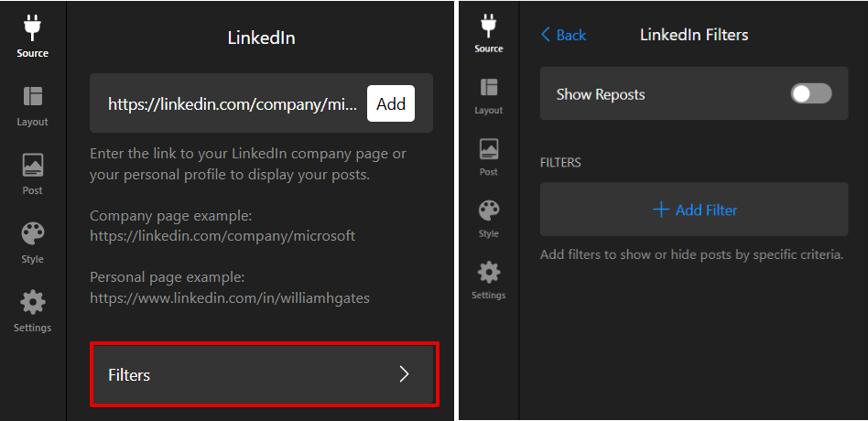Click Settings gear in LinkedIn Filters panel
The height and width of the screenshot is (421, 868).
(488, 272)
